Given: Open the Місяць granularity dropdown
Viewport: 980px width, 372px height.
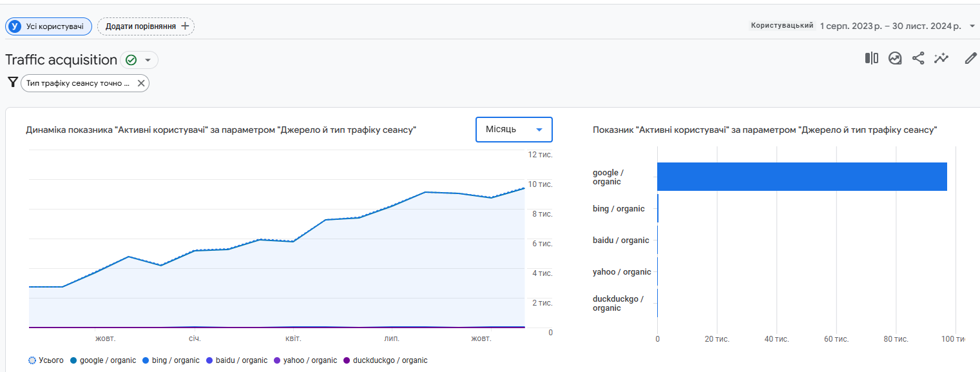Looking at the screenshot, I should pyautogui.click(x=514, y=130).
